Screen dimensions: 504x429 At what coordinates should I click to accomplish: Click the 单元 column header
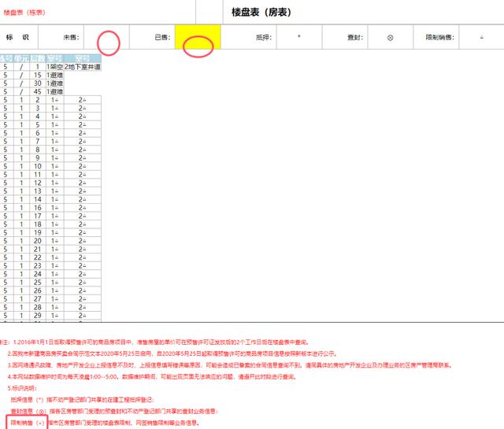pos(21,58)
